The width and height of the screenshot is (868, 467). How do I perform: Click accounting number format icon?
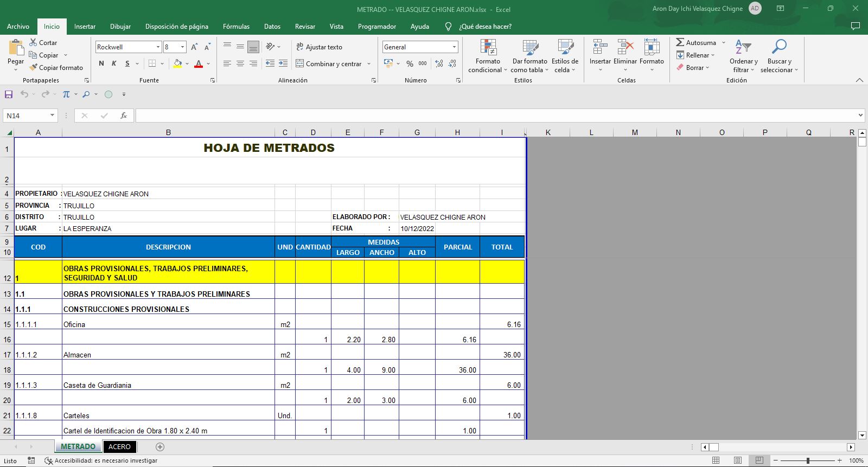coord(388,63)
